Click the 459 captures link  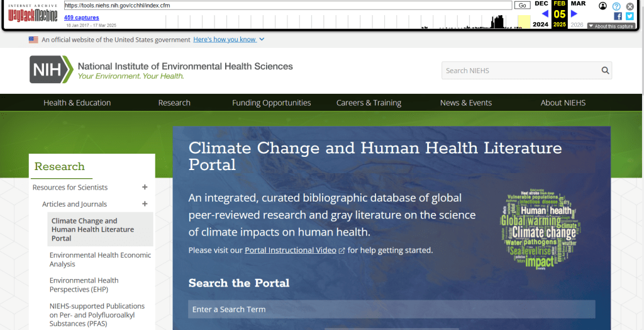81,18
